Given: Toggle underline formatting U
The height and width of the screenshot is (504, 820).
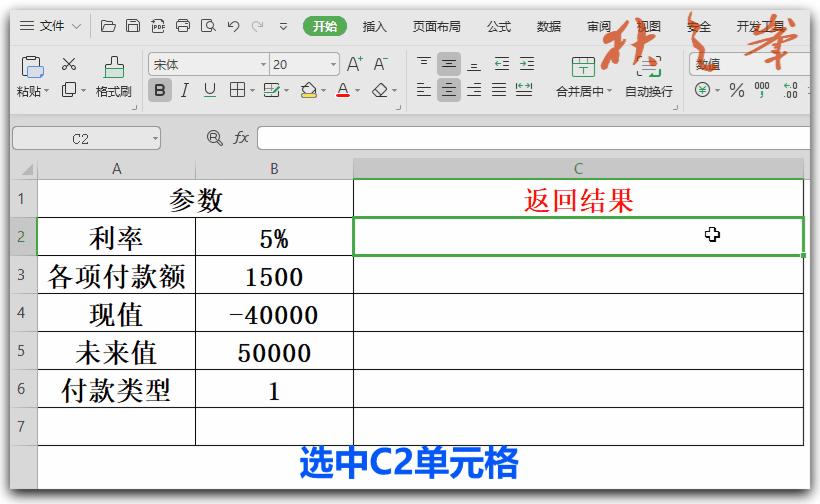Looking at the screenshot, I should pyautogui.click(x=210, y=90).
